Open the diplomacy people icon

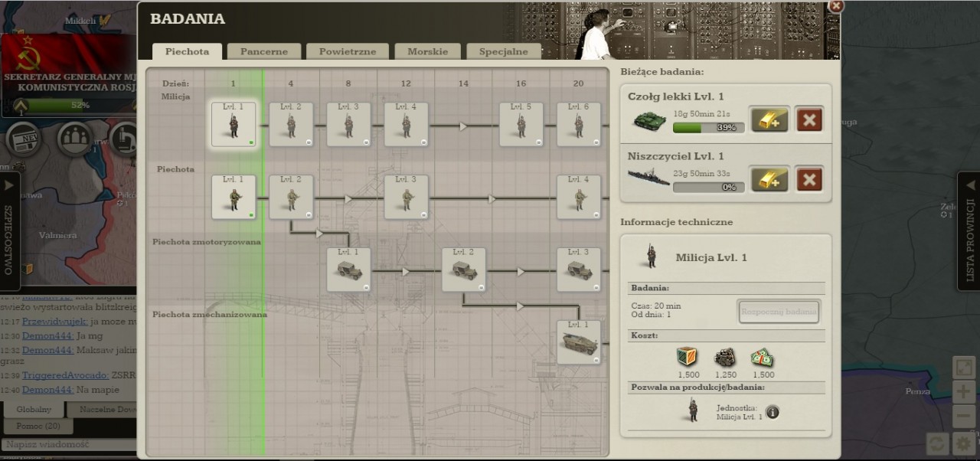75,139
